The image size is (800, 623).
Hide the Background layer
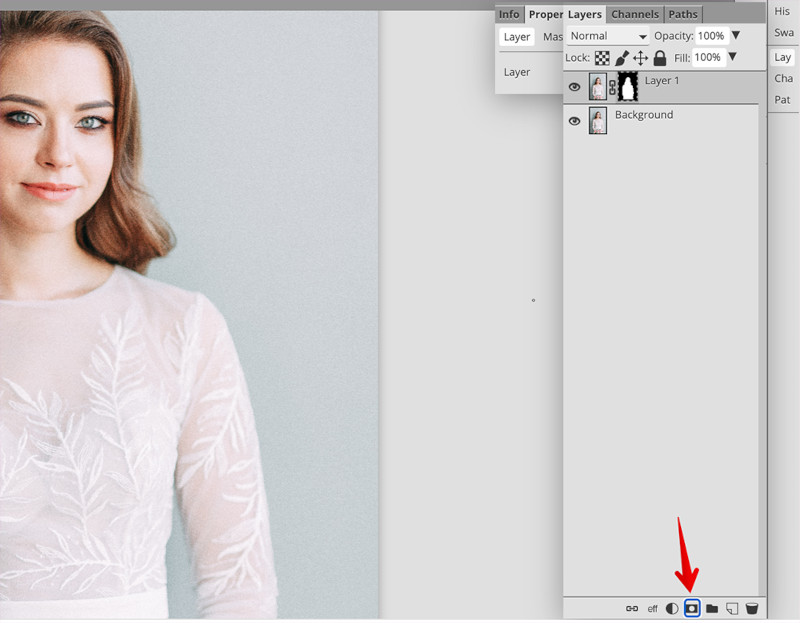pos(574,120)
